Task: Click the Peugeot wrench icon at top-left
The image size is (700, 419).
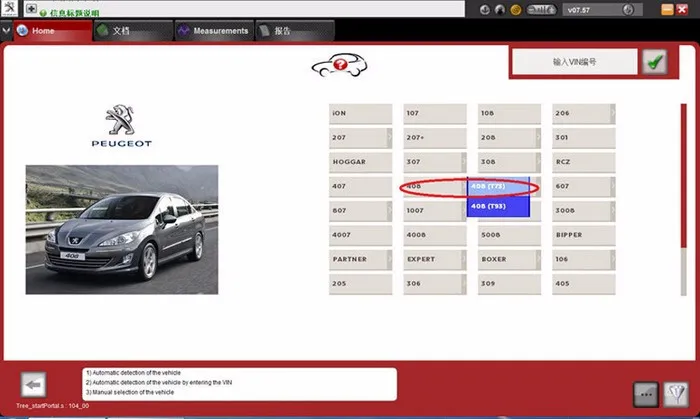Action: pyautogui.click(x=9, y=8)
